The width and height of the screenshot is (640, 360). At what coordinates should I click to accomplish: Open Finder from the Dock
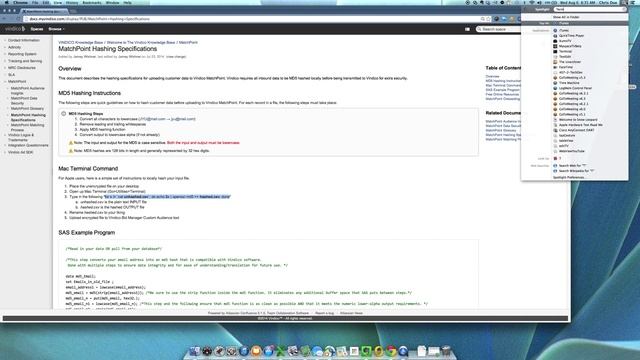pyautogui.click(x=195, y=351)
